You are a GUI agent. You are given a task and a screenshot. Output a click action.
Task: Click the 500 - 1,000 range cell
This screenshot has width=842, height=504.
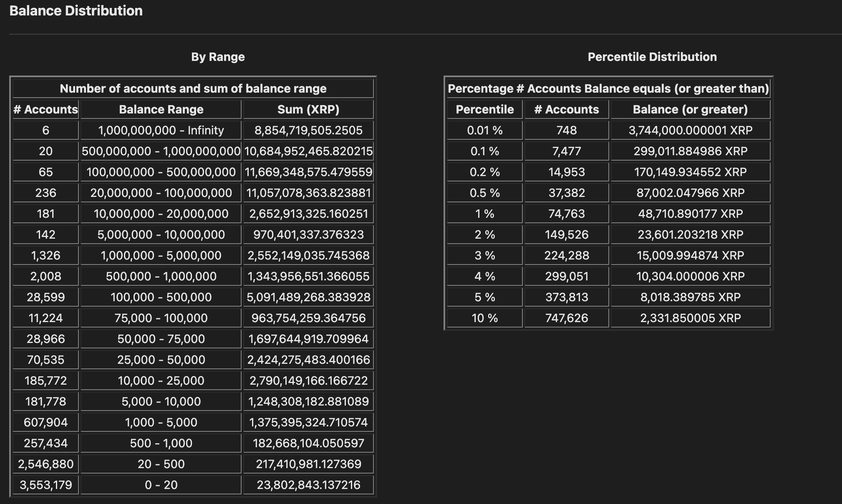tap(161, 443)
